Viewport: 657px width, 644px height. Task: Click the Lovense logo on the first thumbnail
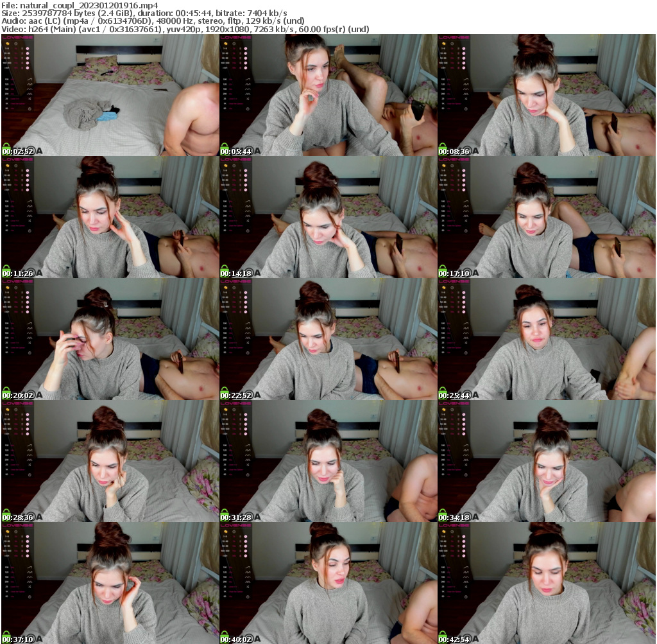pos(17,37)
